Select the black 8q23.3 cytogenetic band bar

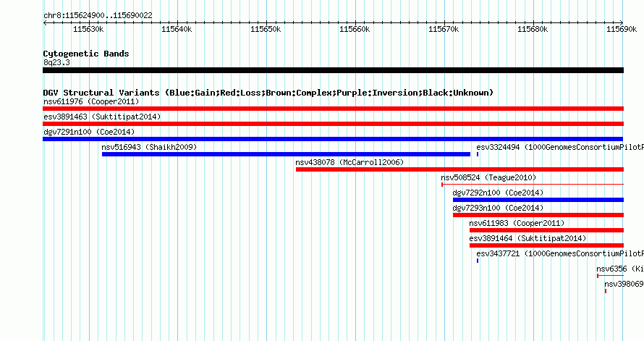coord(333,70)
